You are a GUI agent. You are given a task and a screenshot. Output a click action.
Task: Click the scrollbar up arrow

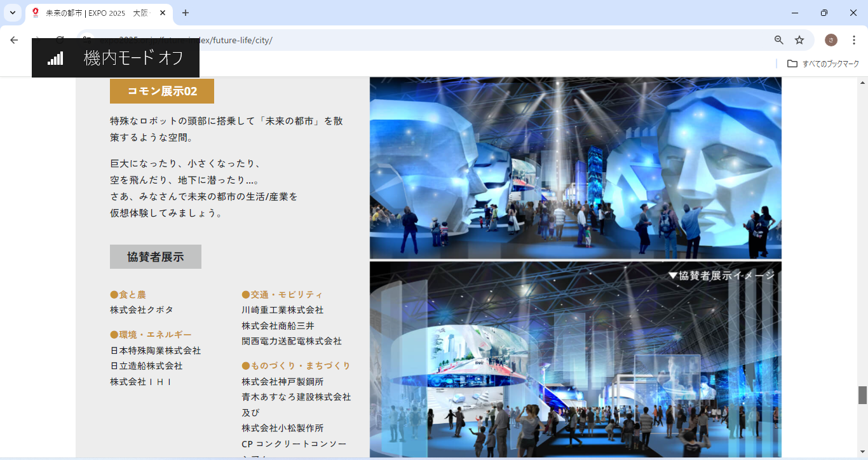click(x=862, y=82)
